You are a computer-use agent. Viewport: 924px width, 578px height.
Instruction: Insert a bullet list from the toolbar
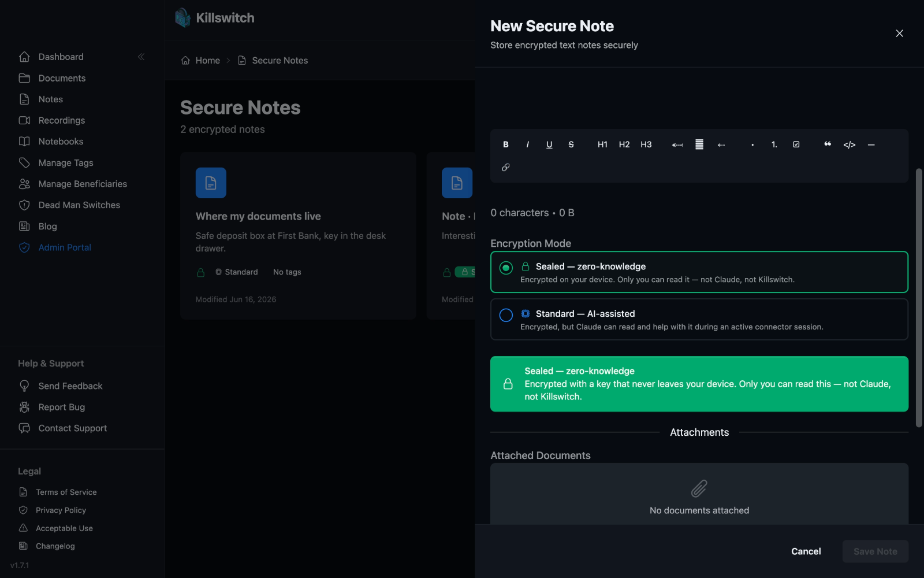(752, 144)
